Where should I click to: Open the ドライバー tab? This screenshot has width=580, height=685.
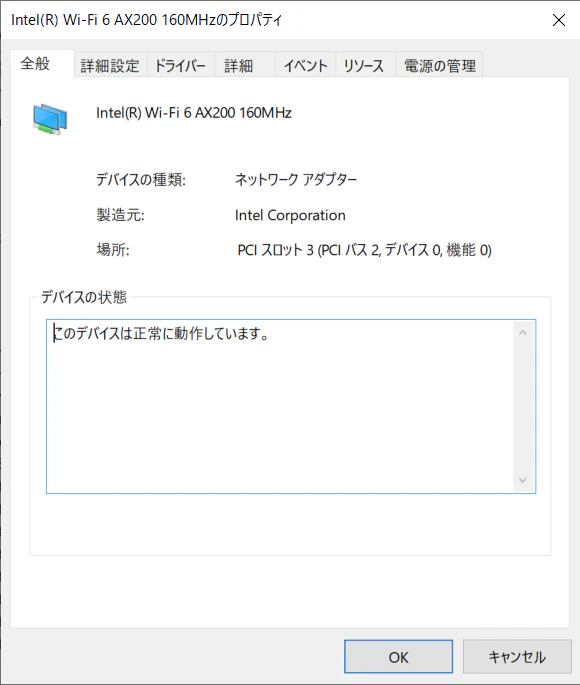point(180,66)
